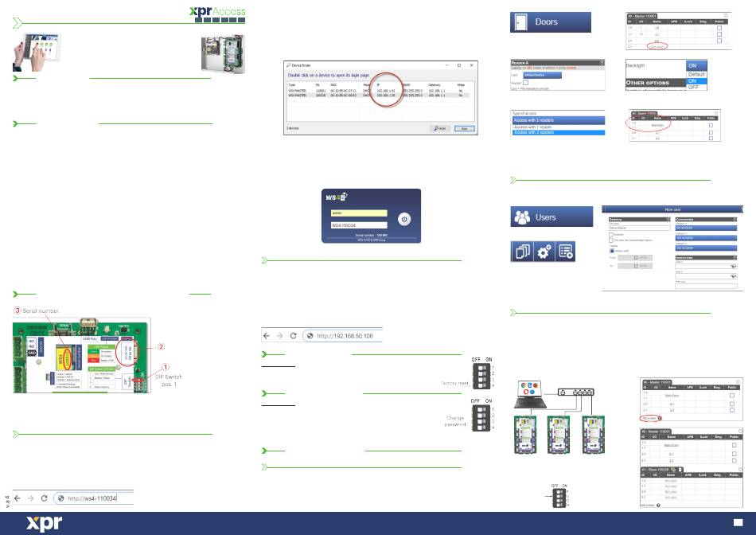Screen dimensions: 756x535
Task: Click the IP column header in Device finder
Action: pos(379,85)
